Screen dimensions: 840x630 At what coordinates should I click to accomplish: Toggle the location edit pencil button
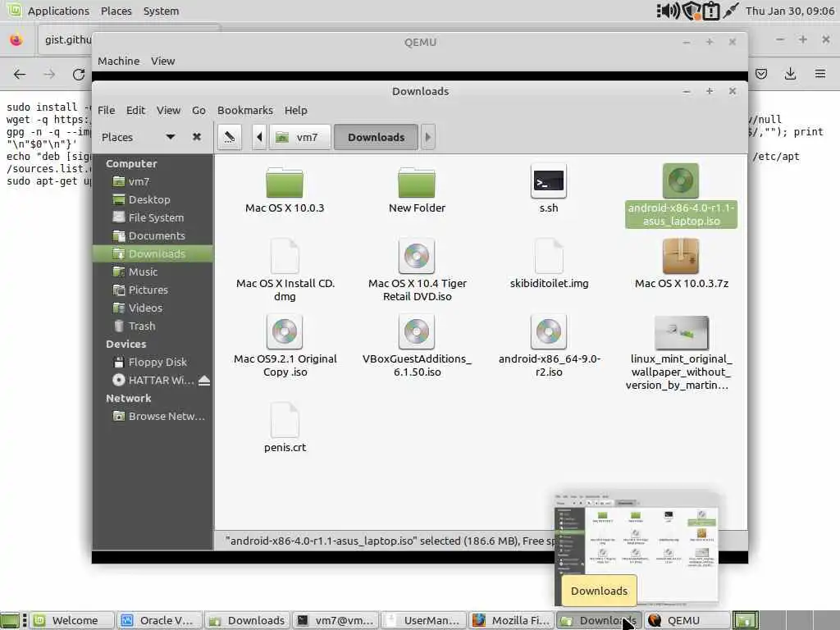pyautogui.click(x=230, y=137)
